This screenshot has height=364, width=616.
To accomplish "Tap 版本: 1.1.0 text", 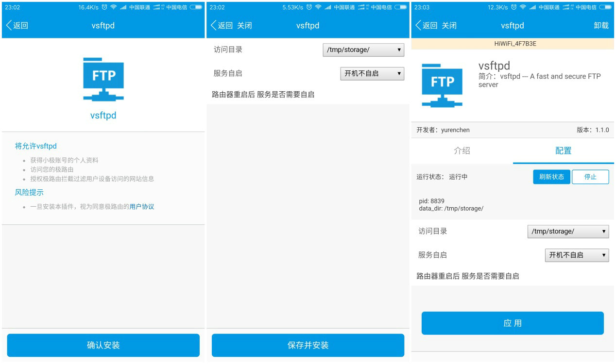I will click(x=593, y=130).
